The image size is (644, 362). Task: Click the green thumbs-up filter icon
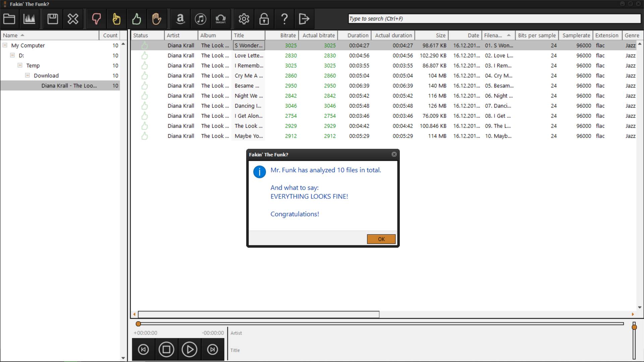[137, 19]
